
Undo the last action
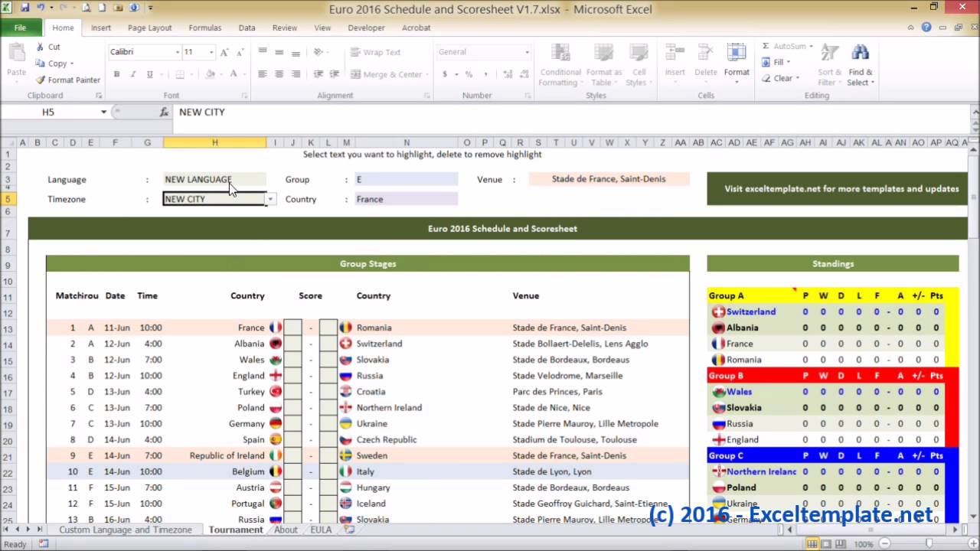coord(41,8)
